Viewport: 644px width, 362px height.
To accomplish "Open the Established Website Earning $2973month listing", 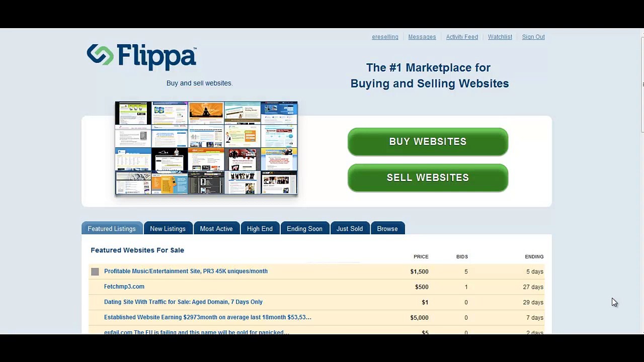I will click(208, 317).
